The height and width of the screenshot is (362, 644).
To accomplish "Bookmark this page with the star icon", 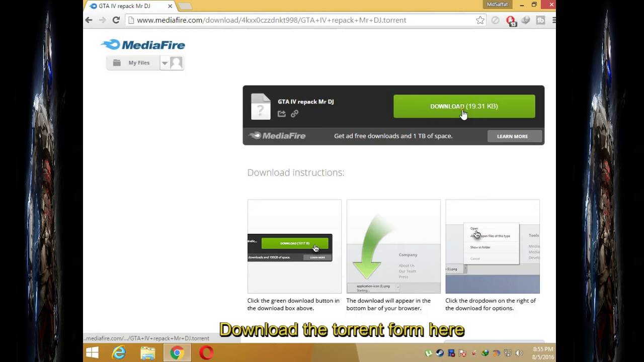I will (x=480, y=20).
